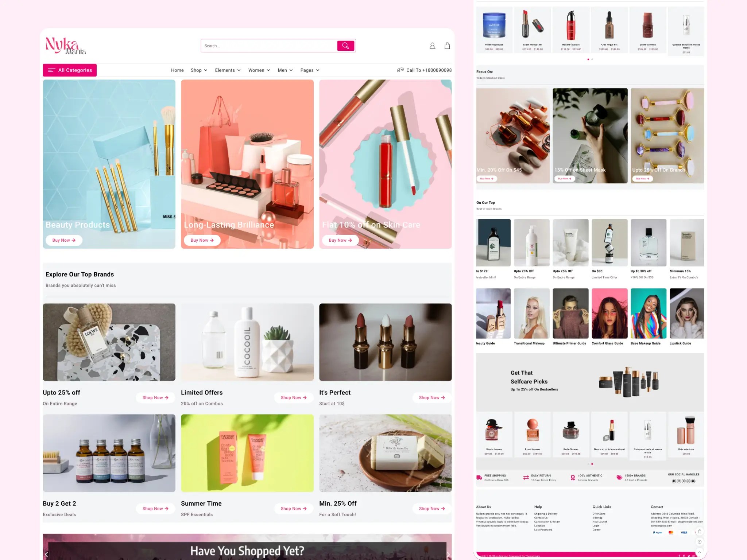This screenshot has width=747, height=560.
Task: Click the scroll-to-top arrow button
Action: [700, 552]
